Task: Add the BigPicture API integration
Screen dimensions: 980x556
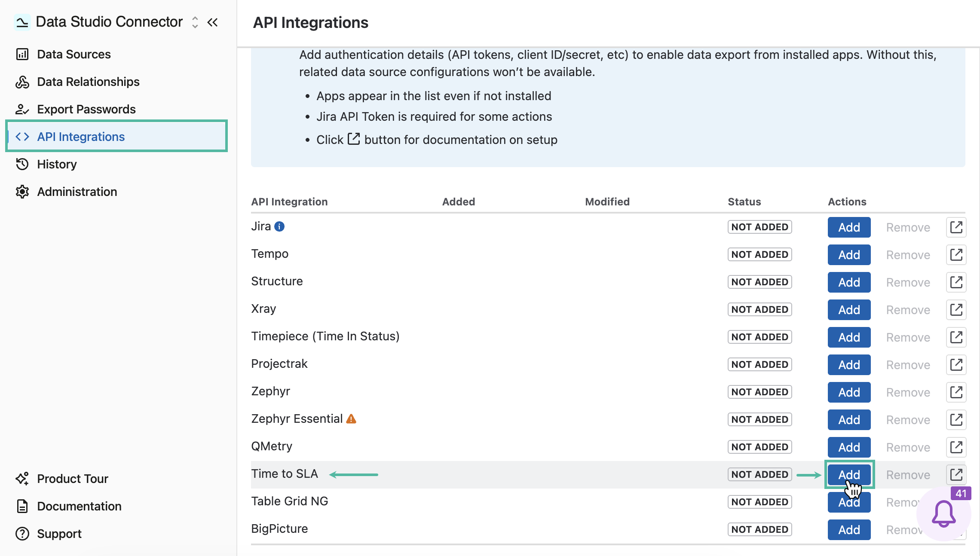Action: [849, 530]
